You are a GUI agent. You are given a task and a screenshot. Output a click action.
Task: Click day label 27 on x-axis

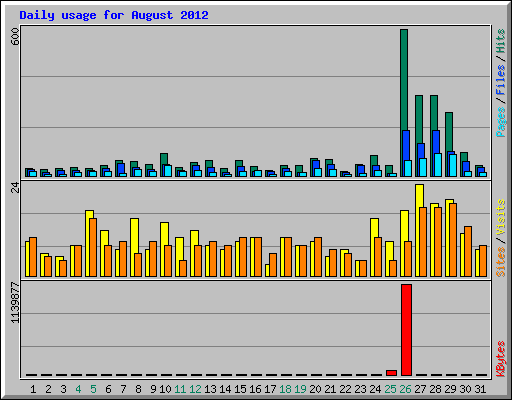click(x=420, y=389)
